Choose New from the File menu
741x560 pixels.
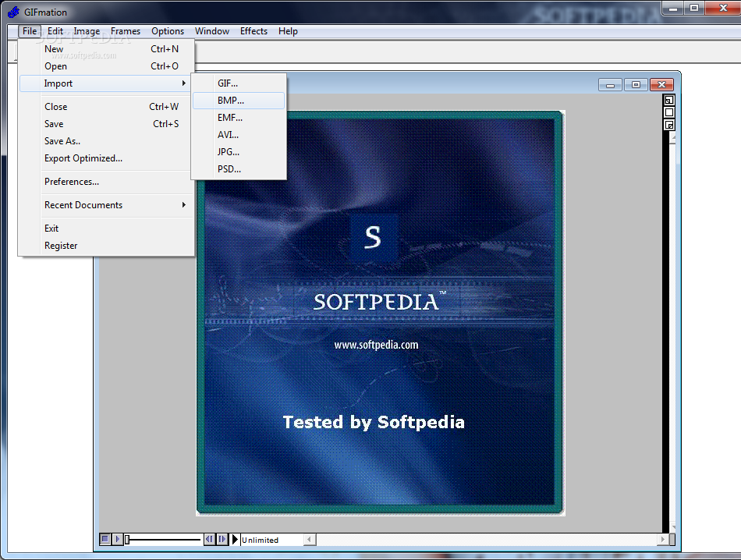[x=106, y=49]
